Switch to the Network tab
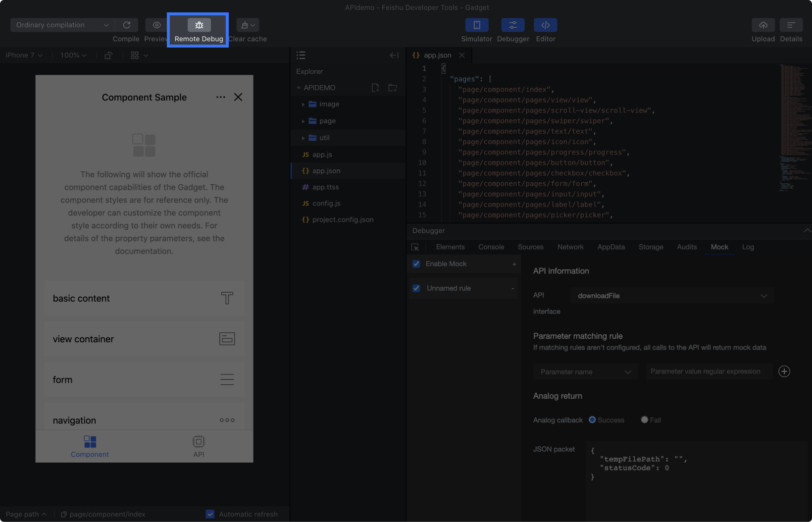Viewport: 812px width, 522px height. [x=570, y=247]
